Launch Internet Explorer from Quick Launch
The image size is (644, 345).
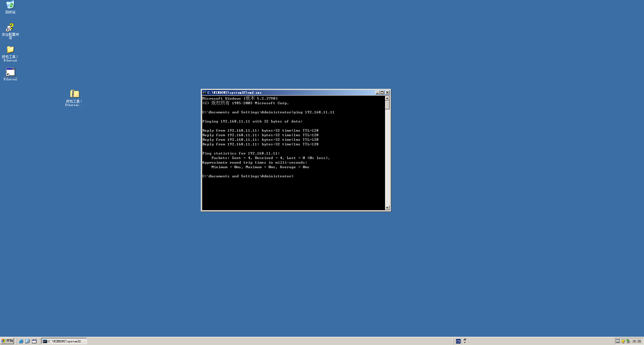point(21,341)
